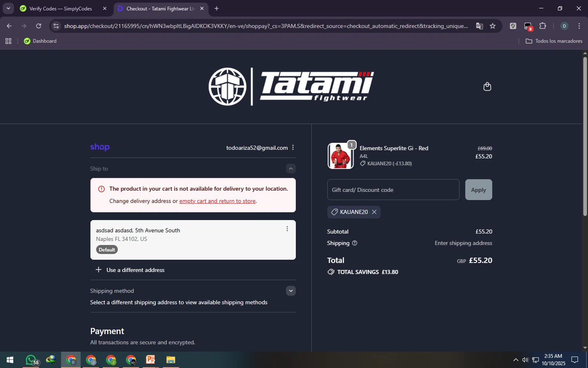Collapse the Ship to section
588x368 pixels.
click(290, 169)
